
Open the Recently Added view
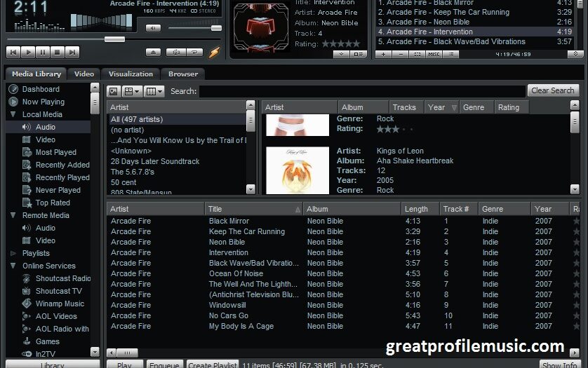[x=62, y=165]
